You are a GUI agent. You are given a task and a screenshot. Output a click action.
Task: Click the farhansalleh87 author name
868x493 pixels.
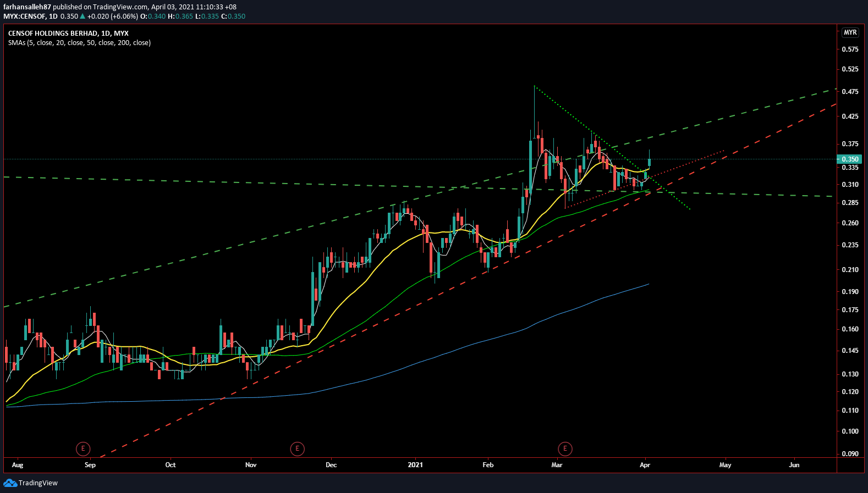pos(27,7)
